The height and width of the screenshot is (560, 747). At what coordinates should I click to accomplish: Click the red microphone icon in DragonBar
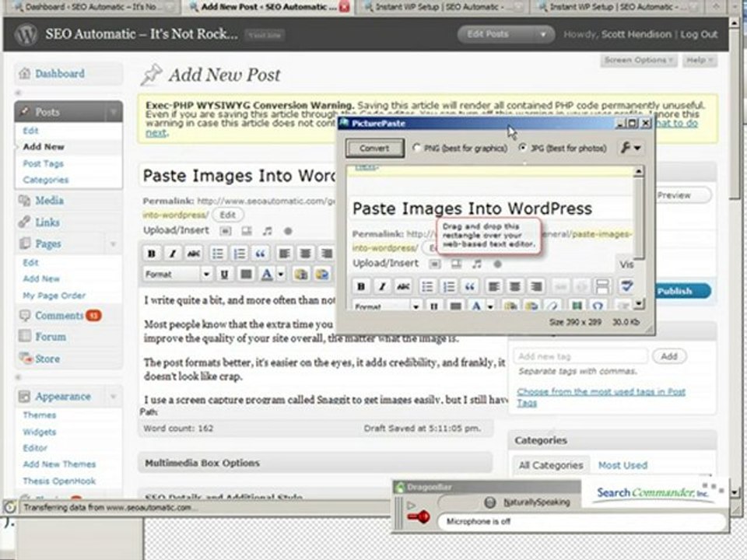pos(419,517)
